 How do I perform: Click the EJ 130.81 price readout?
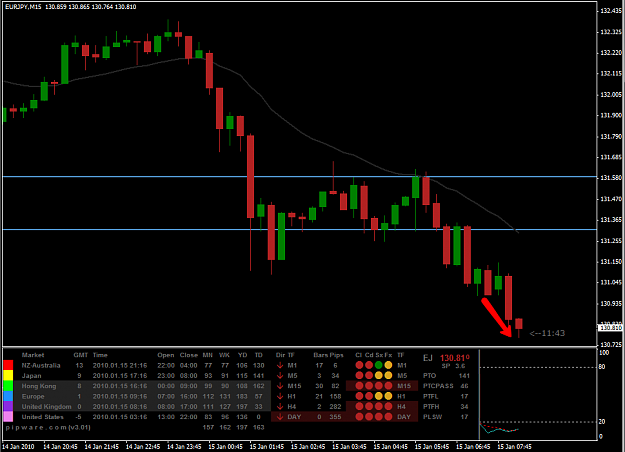tap(446, 358)
